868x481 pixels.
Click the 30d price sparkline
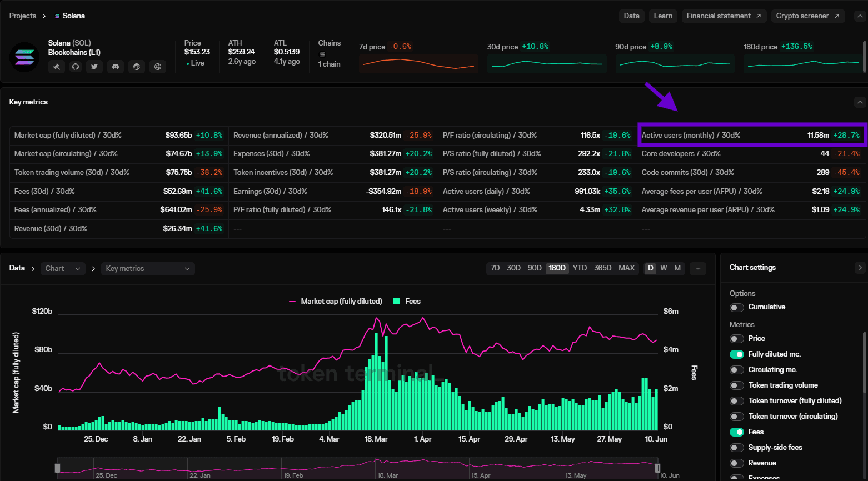pos(547,64)
